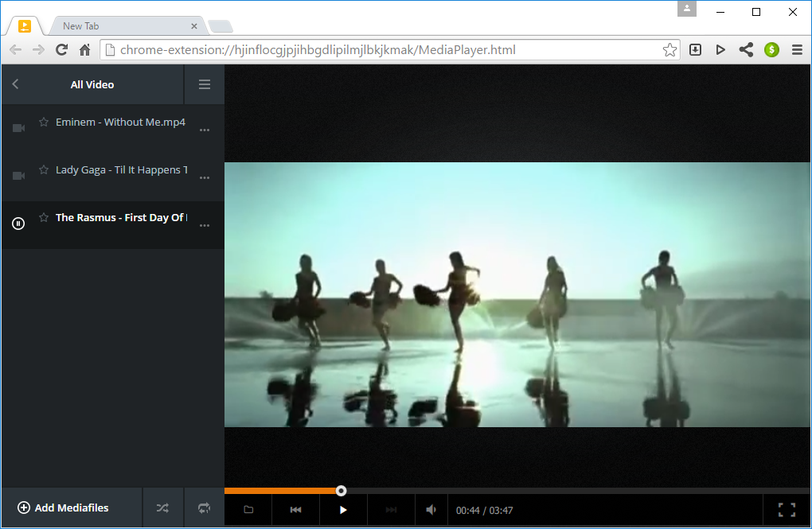Focus the address bar URL
Viewport: 812px width, 529px height.
[x=318, y=49]
